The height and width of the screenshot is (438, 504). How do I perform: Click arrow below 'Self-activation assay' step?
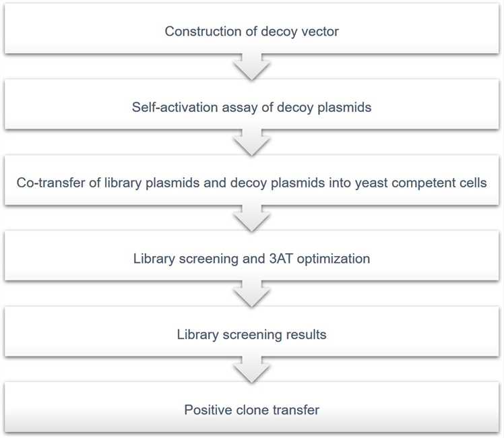[x=252, y=143]
